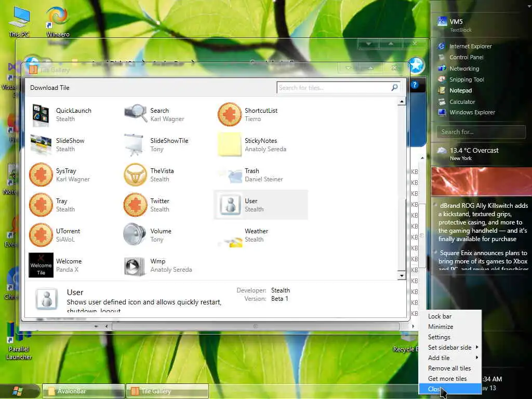Viewport: 532px width, 399px height.
Task: Pick the Weather tile by Stealth
Action: tap(261, 235)
